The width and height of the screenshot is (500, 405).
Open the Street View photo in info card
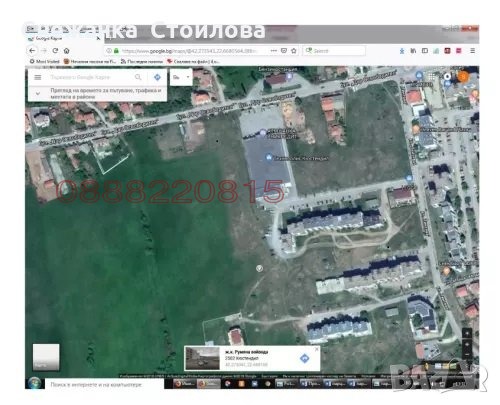pos(202,358)
